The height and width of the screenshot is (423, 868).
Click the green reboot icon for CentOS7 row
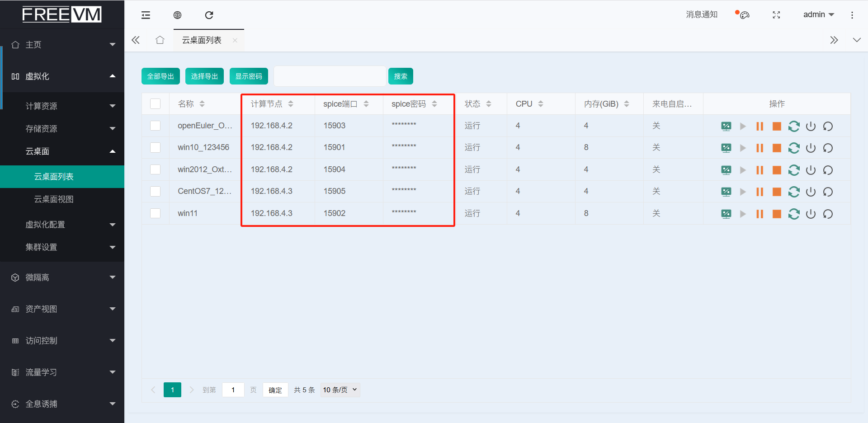794,192
